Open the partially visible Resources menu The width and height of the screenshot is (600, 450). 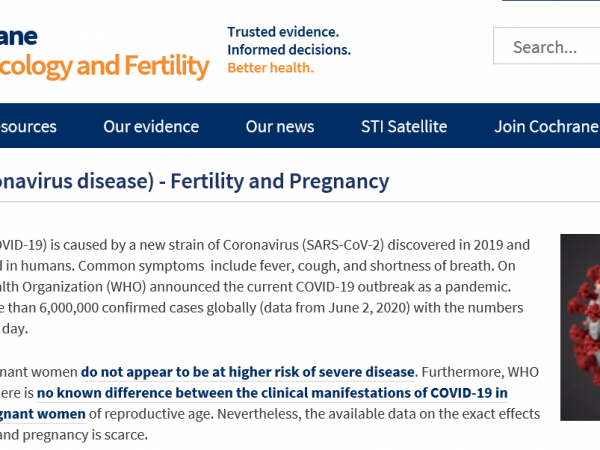(x=28, y=127)
